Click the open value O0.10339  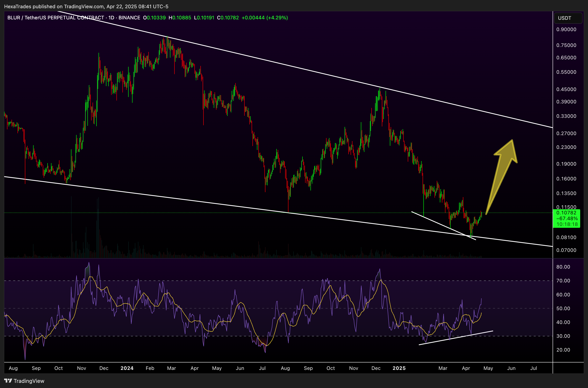click(155, 18)
